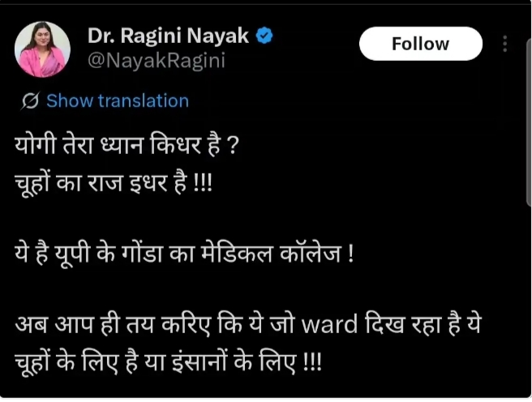This screenshot has height=402, width=532.
Task: Click the blue verified badge icon
Action: pos(264,36)
